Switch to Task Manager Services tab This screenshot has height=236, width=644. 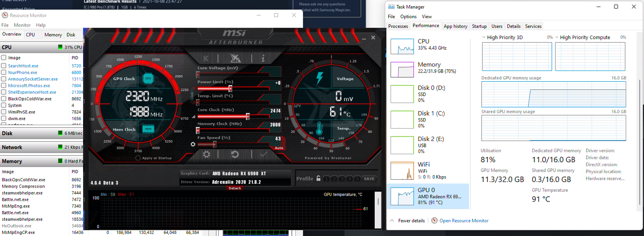tap(533, 26)
